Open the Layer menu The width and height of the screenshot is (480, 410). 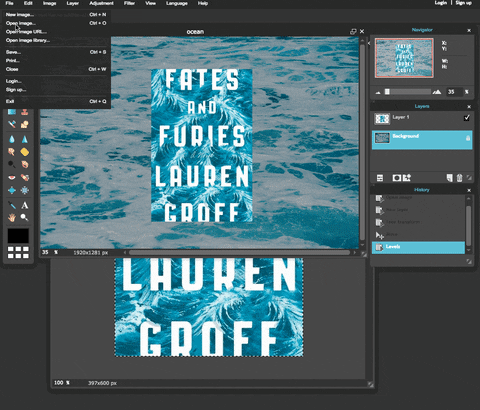(72, 3)
